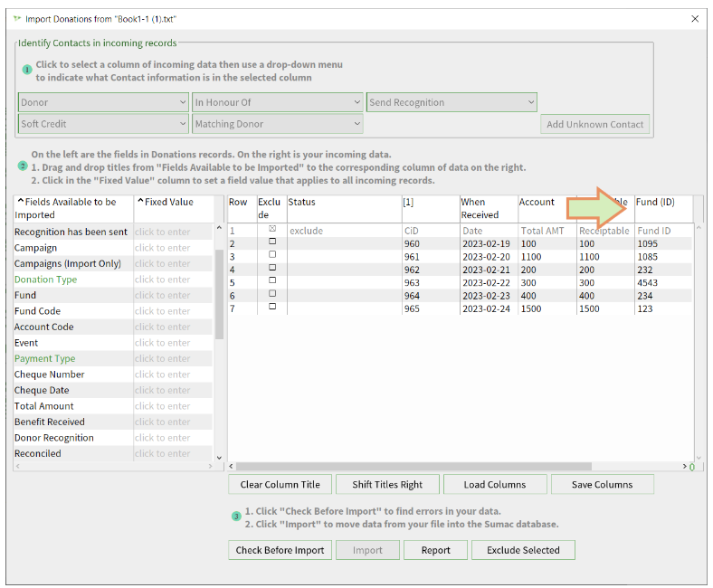The height and width of the screenshot is (588, 713).
Task: Set fixed value for Donation Type
Action: (x=173, y=280)
